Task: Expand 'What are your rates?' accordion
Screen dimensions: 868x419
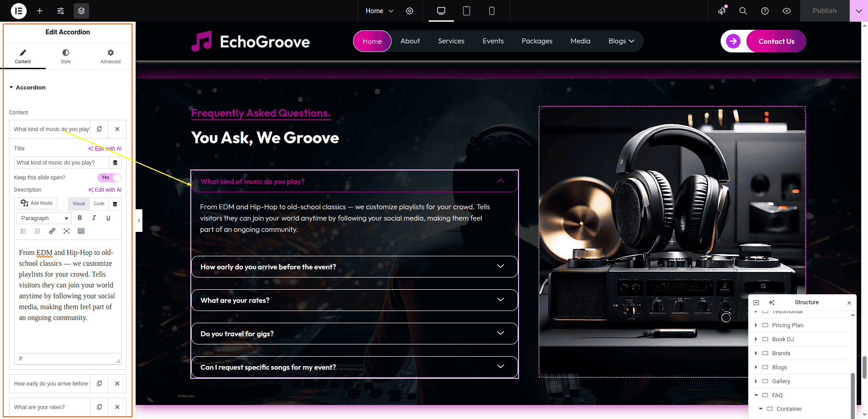Action: [354, 300]
